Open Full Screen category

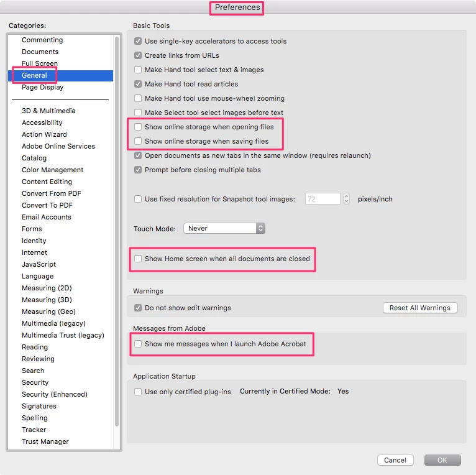click(40, 63)
